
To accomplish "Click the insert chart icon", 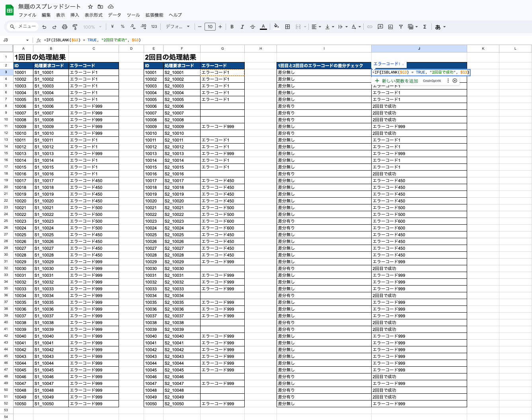I will click(x=391, y=27).
